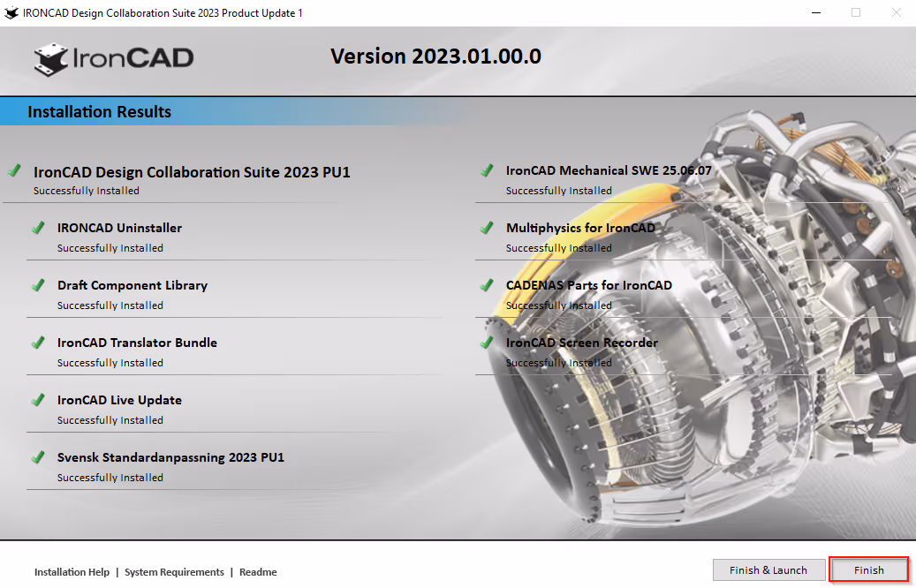Click the green checkmark beside Draft Component Library
The image size is (916, 588).
click(38, 285)
